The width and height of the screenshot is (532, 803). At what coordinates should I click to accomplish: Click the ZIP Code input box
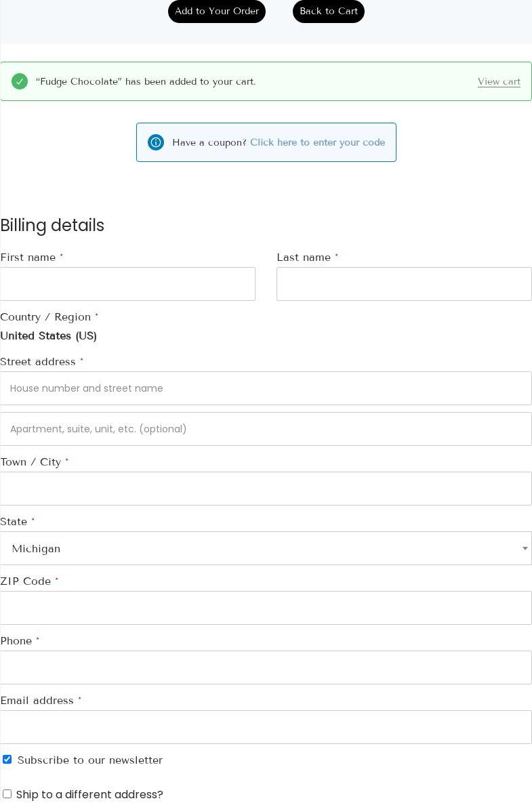[266, 608]
